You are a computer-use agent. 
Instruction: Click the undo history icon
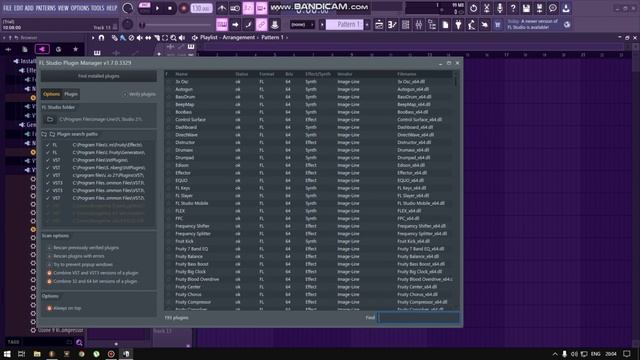(473, 8)
